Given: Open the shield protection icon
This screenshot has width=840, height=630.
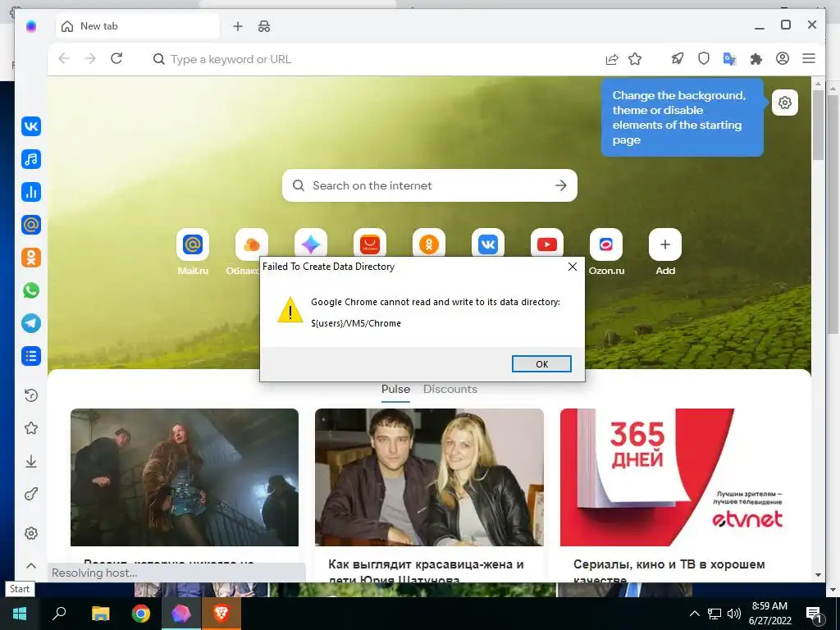Looking at the screenshot, I should pyautogui.click(x=703, y=58).
